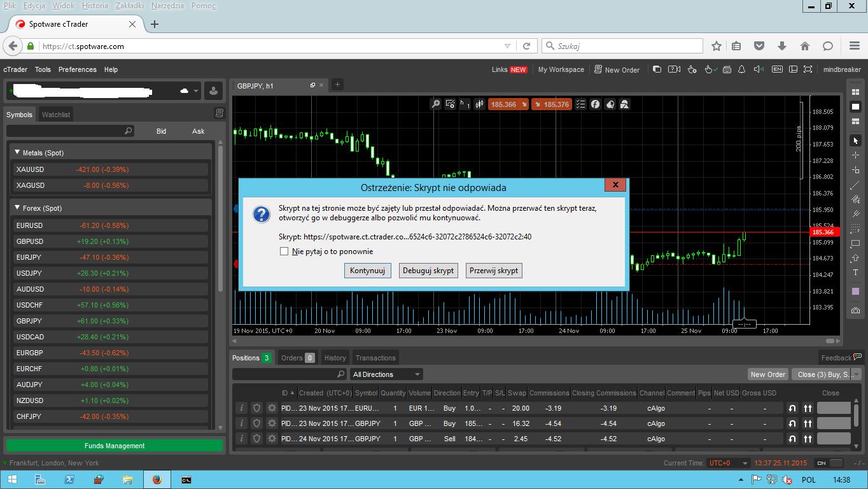Open the Preferences menu

(78, 69)
